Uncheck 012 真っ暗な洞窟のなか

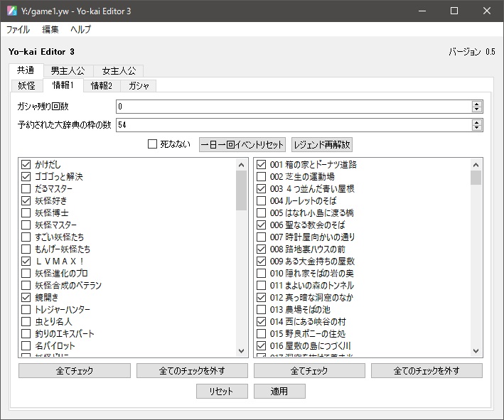click(262, 298)
